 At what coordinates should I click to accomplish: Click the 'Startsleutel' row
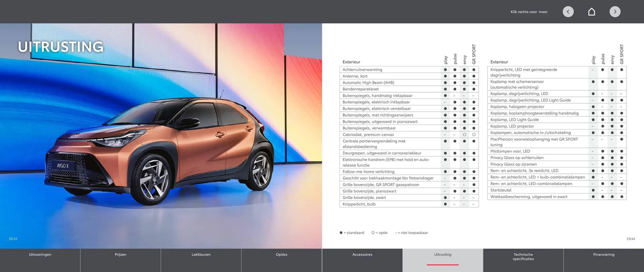(x=557, y=190)
